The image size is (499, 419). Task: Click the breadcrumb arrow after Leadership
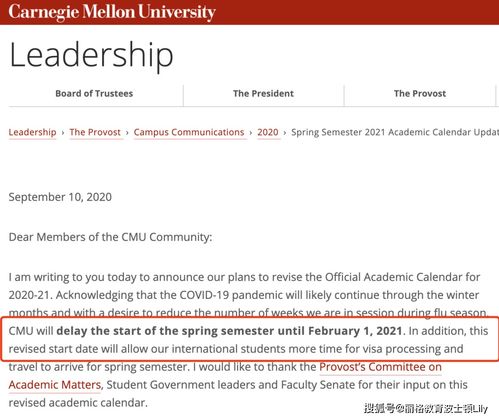pos(63,133)
